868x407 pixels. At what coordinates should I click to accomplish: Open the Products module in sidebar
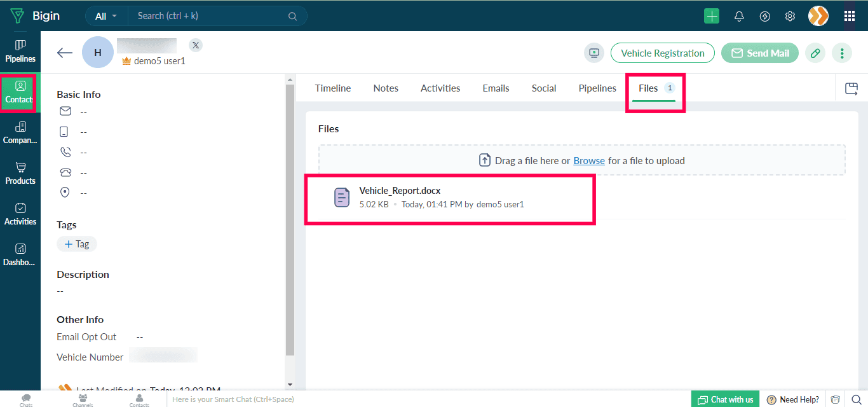click(x=20, y=174)
